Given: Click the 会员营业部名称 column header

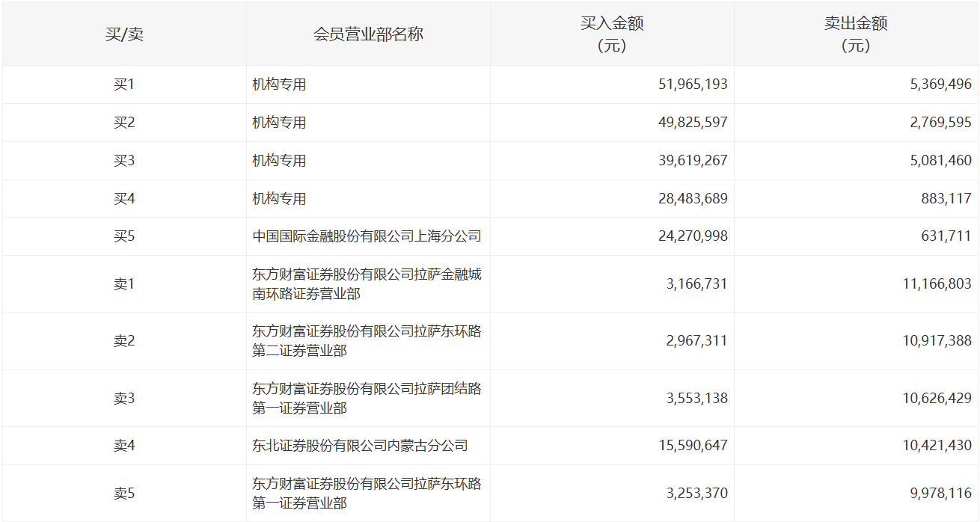Looking at the screenshot, I should pyautogui.click(x=368, y=34).
